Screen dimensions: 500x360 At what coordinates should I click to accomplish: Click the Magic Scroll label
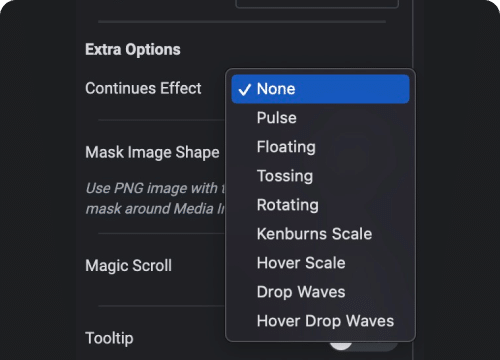(x=128, y=266)
